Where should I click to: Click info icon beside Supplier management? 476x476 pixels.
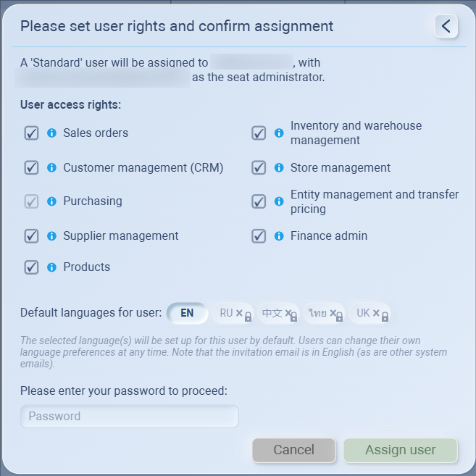pyautogui.click(x=51, y=236)
